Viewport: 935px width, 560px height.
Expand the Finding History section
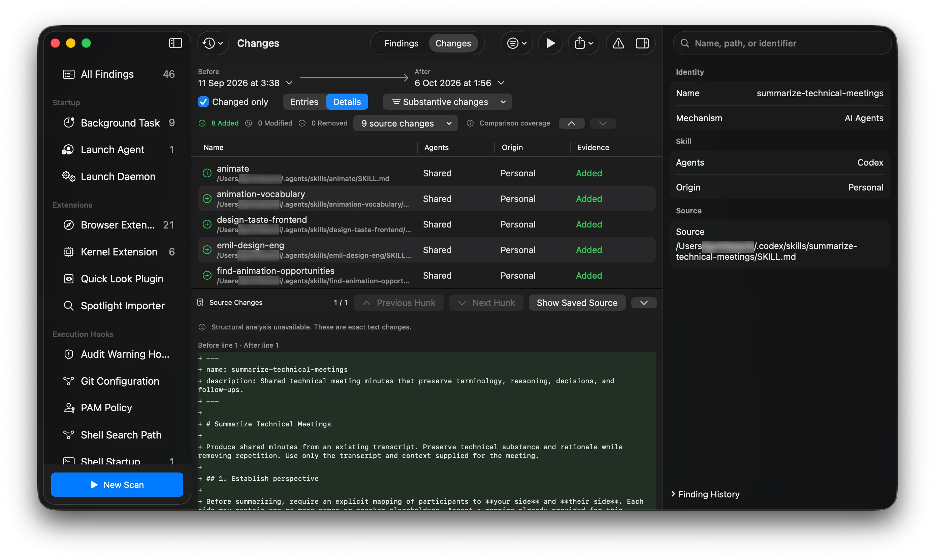[705, 494]
